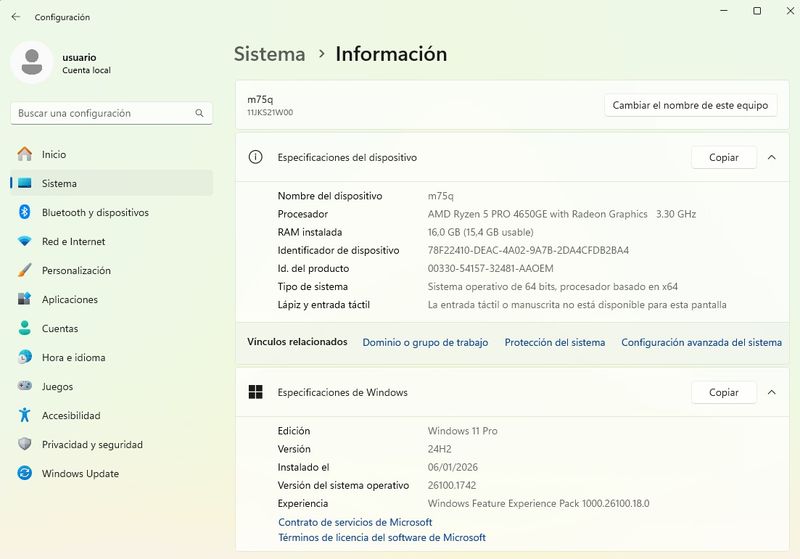
Task: Open Windows Update page
Action: [112, 473]
